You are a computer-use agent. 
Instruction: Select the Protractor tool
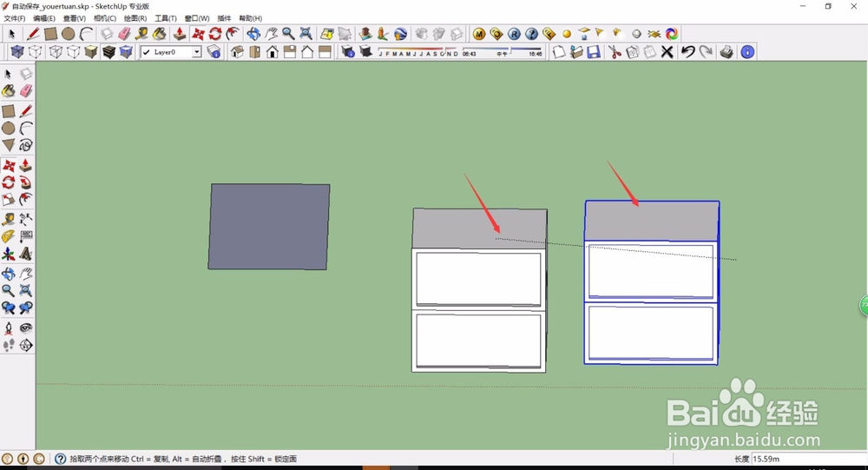tap(9, 236)
